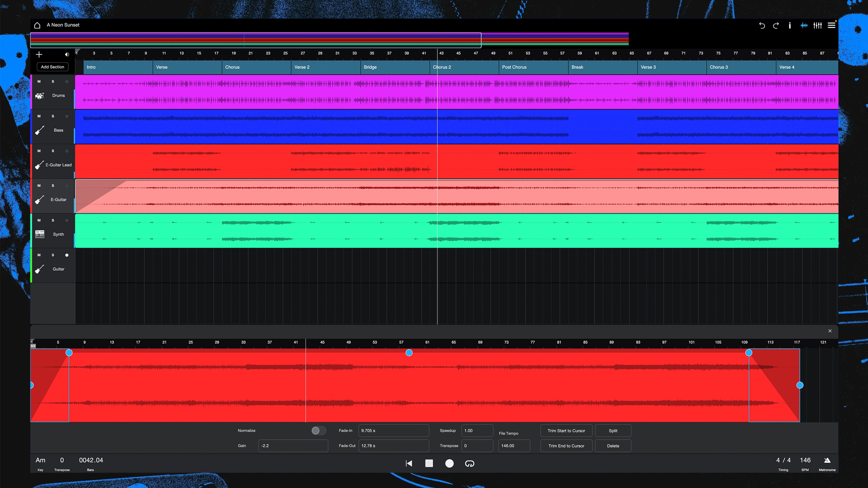This screenshot has width=868, height=488.
Task: Click the Metronome icon
Action: tap(827, 460)
